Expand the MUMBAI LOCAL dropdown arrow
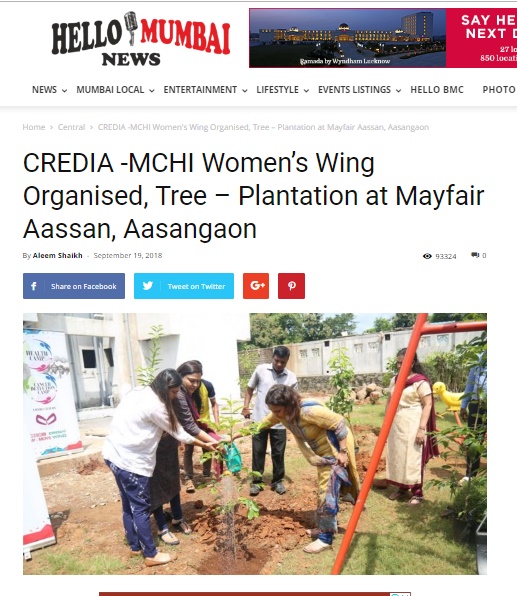The width and height of the screenshot is (517, 596). 152,90
